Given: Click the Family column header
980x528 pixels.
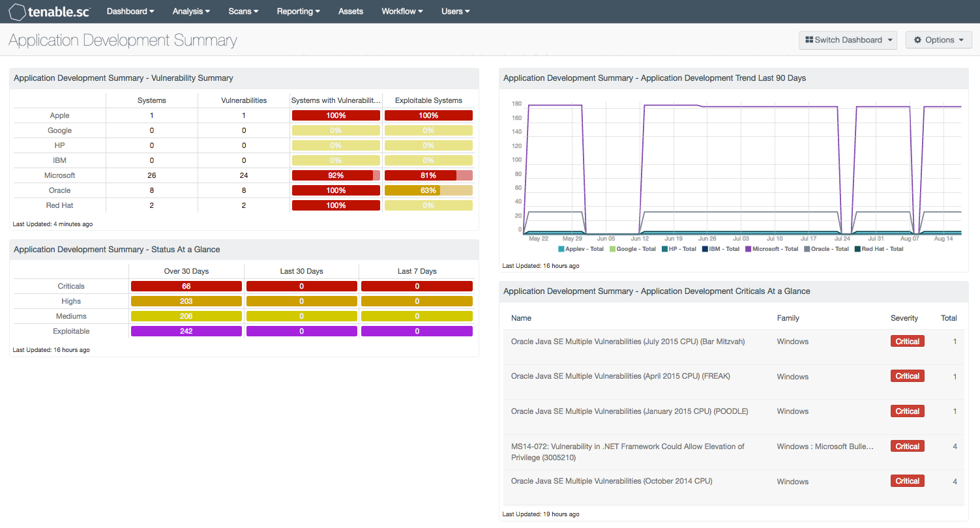Looking at the screenshot, I should (788, 318).
